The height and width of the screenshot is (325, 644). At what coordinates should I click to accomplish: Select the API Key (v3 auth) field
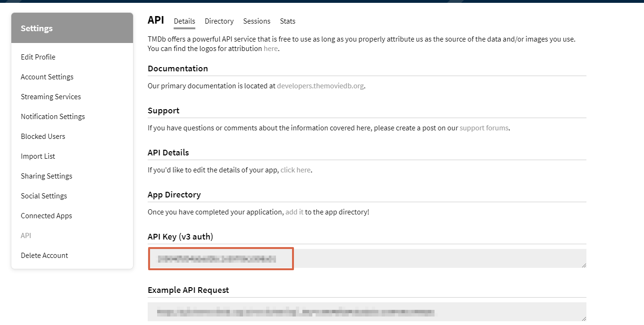[x=221, y=258]
